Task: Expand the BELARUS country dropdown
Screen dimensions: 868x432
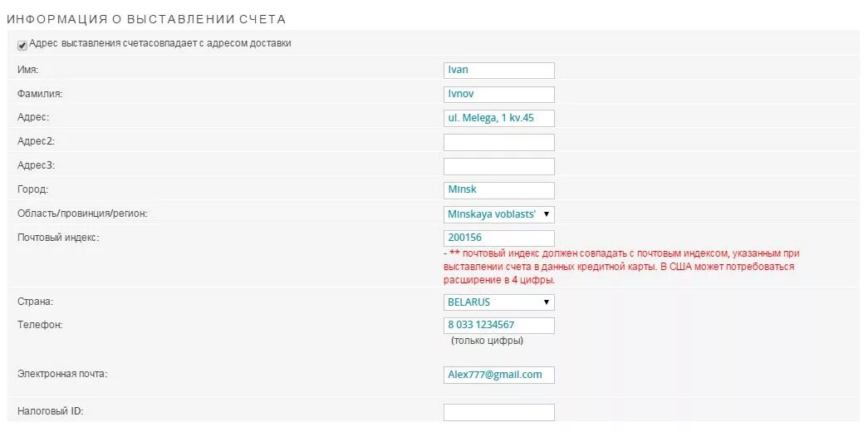Action: (498, 302)
